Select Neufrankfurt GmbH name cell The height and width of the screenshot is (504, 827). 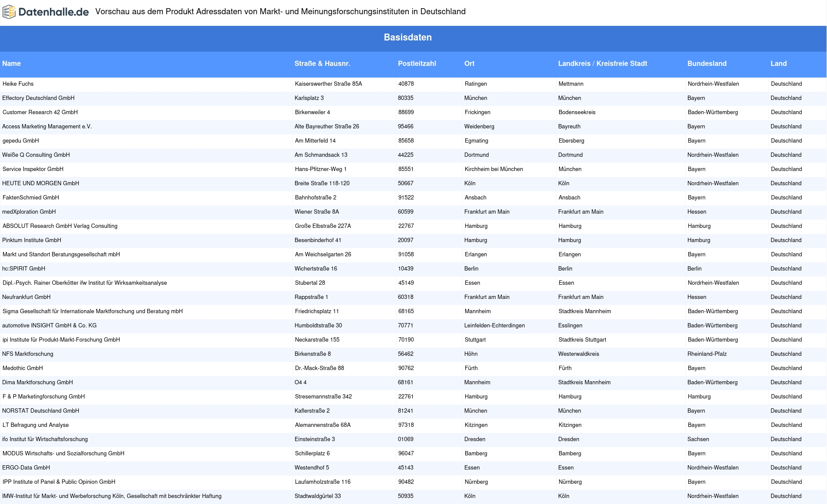pos(26,297)
